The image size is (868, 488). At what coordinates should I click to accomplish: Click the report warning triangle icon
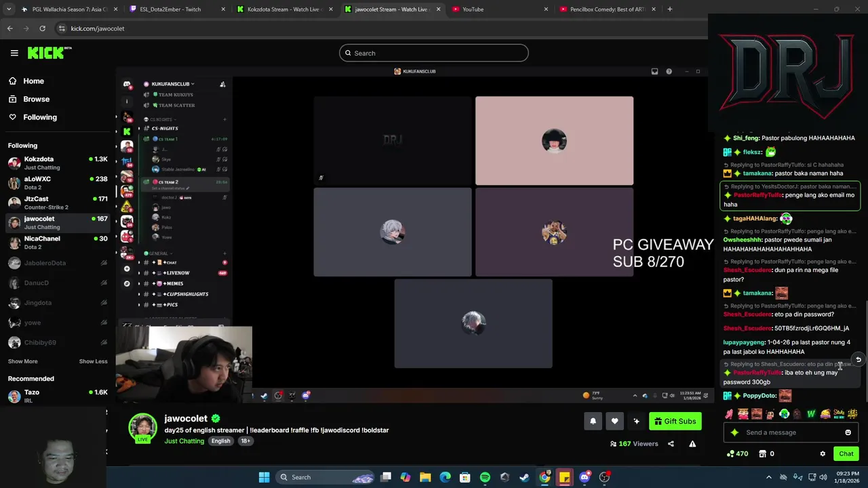692,444
